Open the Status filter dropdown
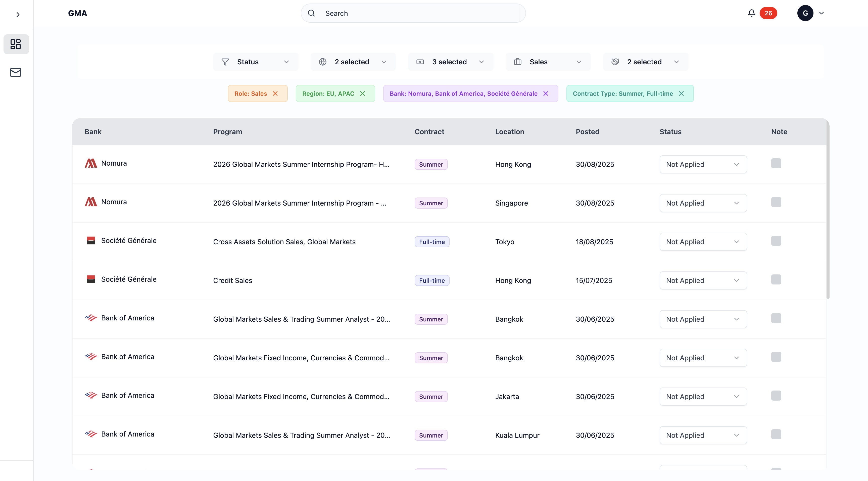868x481 pixels. point(255,62)
